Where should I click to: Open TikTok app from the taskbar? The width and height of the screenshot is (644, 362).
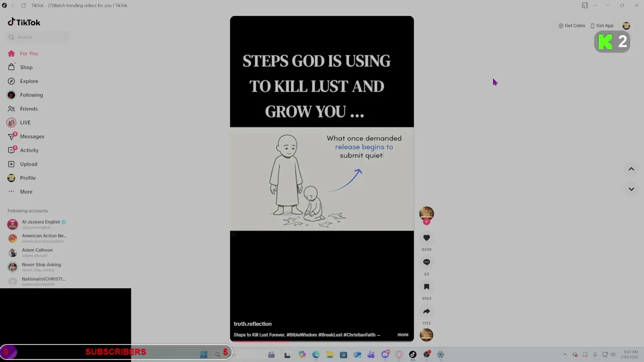[x=413, y=355]
